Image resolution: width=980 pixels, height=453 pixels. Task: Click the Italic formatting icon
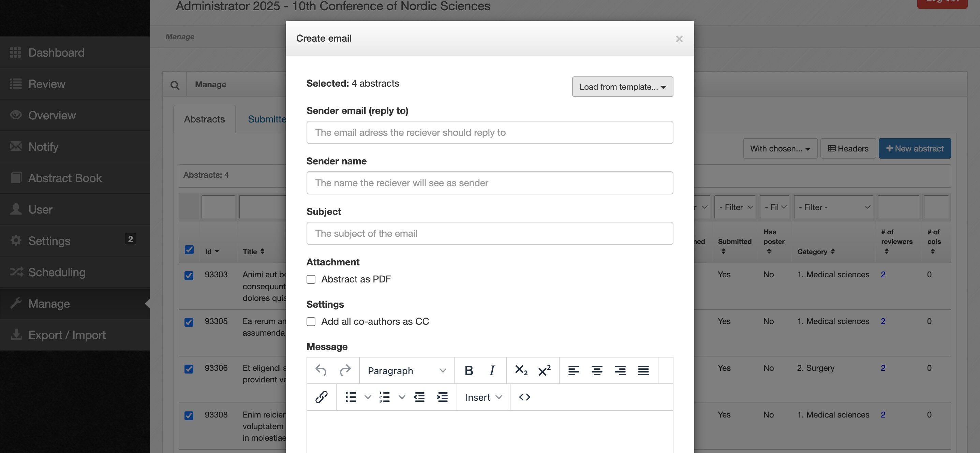tap(492, 370)
